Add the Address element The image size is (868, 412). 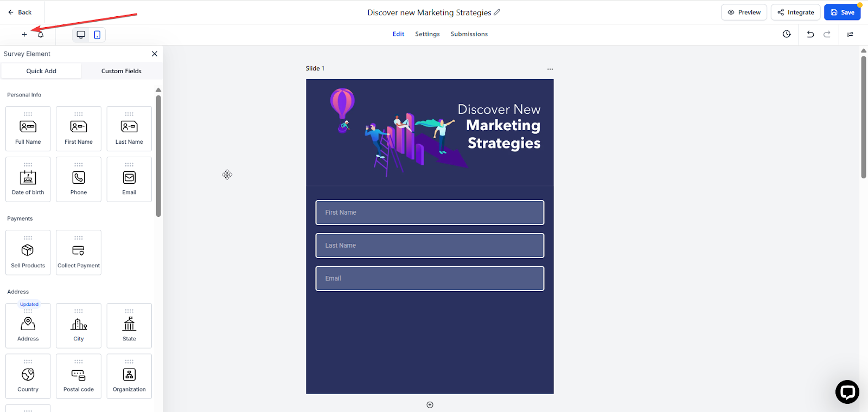pyautogui.click(x=28, y=326)
